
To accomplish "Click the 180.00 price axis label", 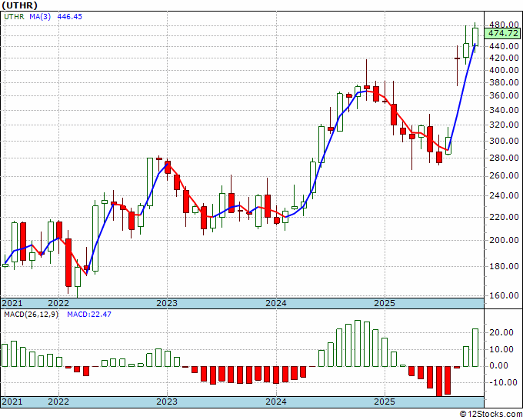I will (x=504, y=266).
